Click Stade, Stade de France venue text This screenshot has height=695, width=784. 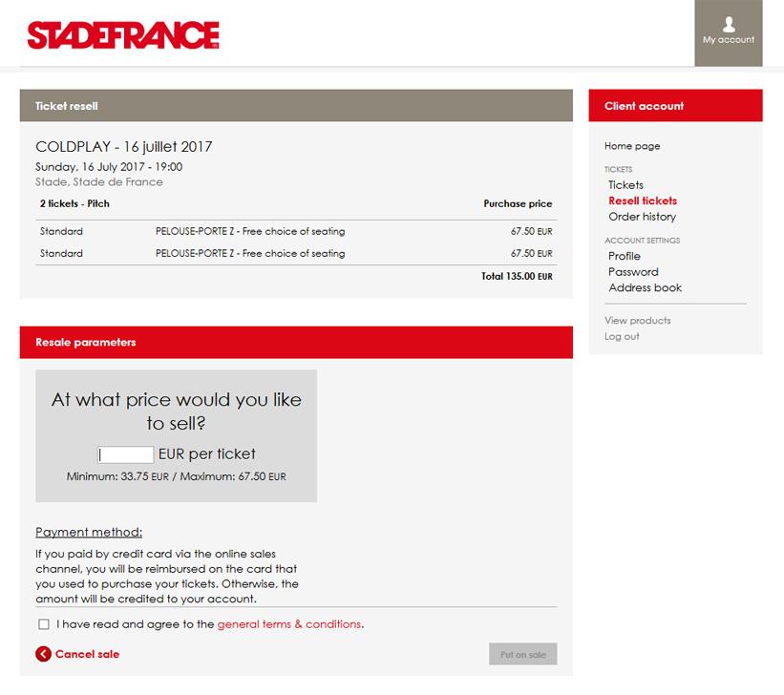(x=99, y=182)
